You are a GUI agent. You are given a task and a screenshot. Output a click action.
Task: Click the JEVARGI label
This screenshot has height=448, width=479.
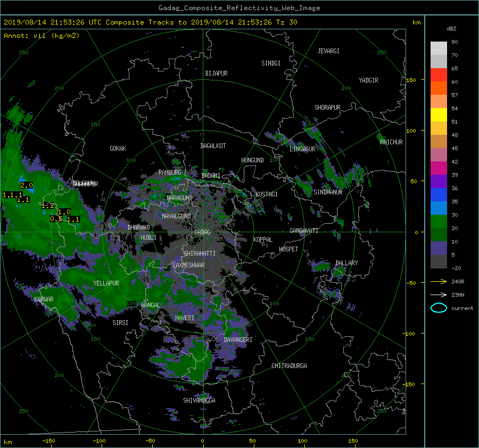click(328, 51)
